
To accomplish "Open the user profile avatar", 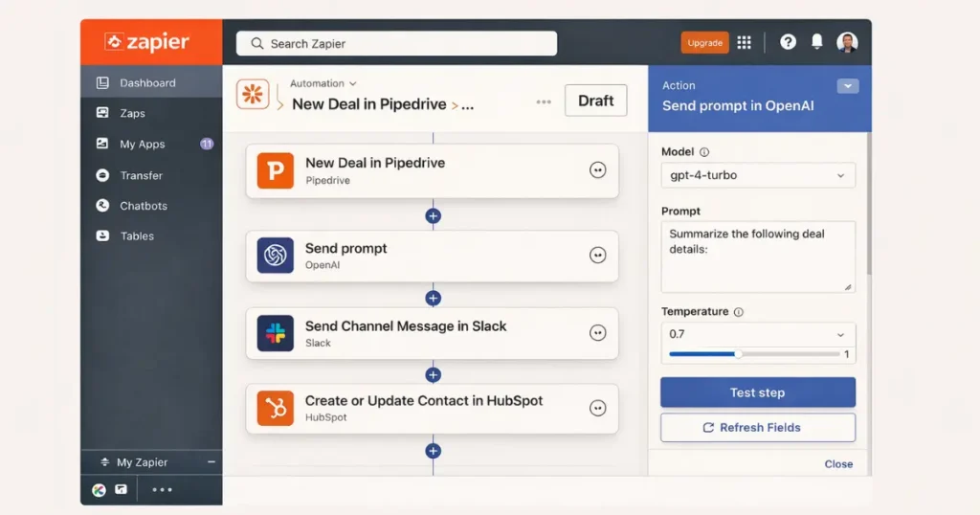I will (847, 43).
